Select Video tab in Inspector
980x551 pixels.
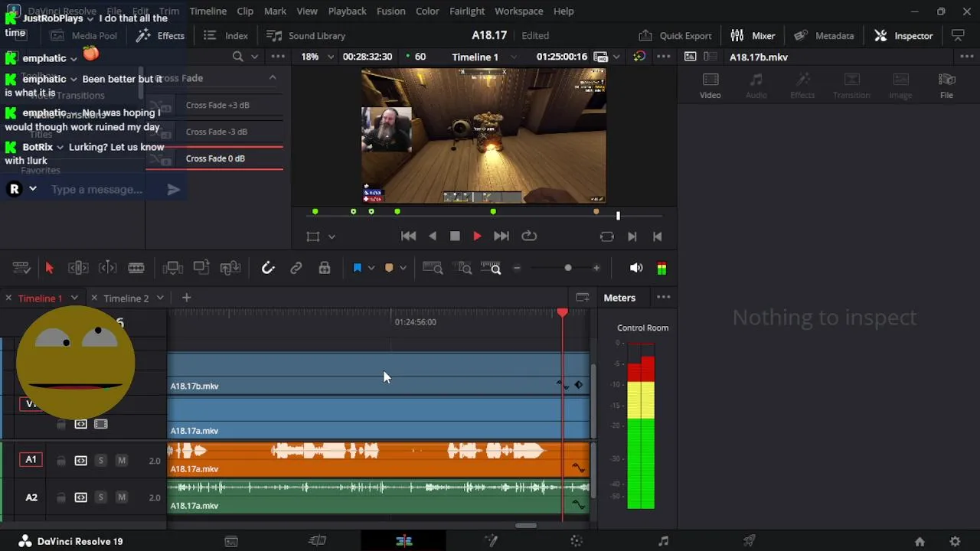pyautogui.click(x=710, y=86)
